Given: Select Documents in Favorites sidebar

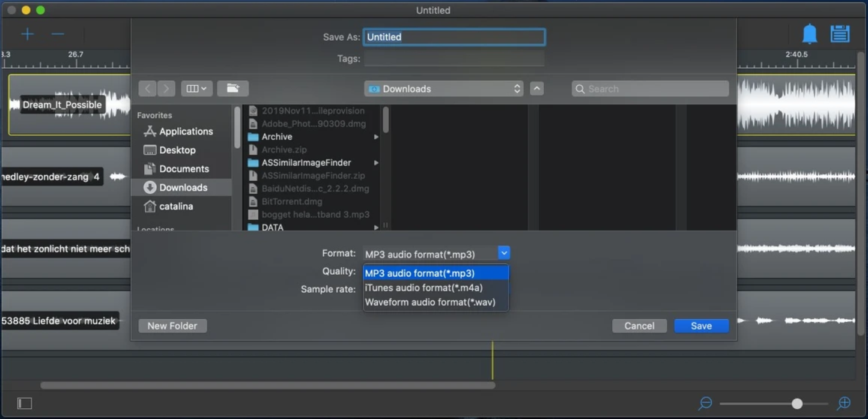Looking at the screenshot, I should click(x=181, y=169).
